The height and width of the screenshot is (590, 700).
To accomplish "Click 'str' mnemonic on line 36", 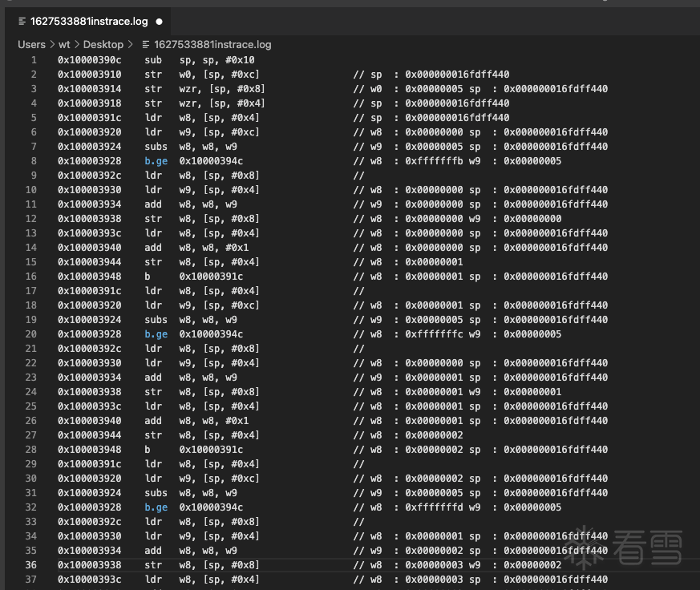I will 153,564.
